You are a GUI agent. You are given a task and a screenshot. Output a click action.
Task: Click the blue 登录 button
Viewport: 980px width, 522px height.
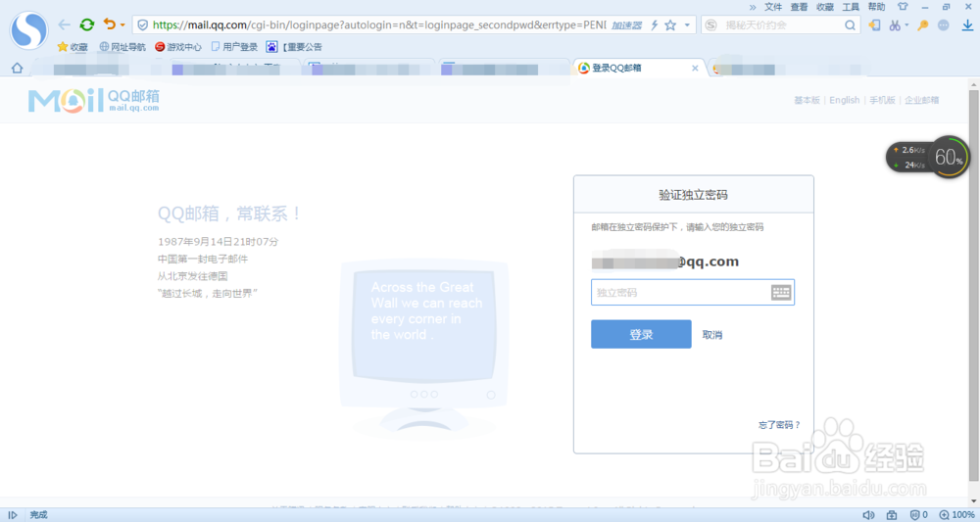click(x=641, y=334)
